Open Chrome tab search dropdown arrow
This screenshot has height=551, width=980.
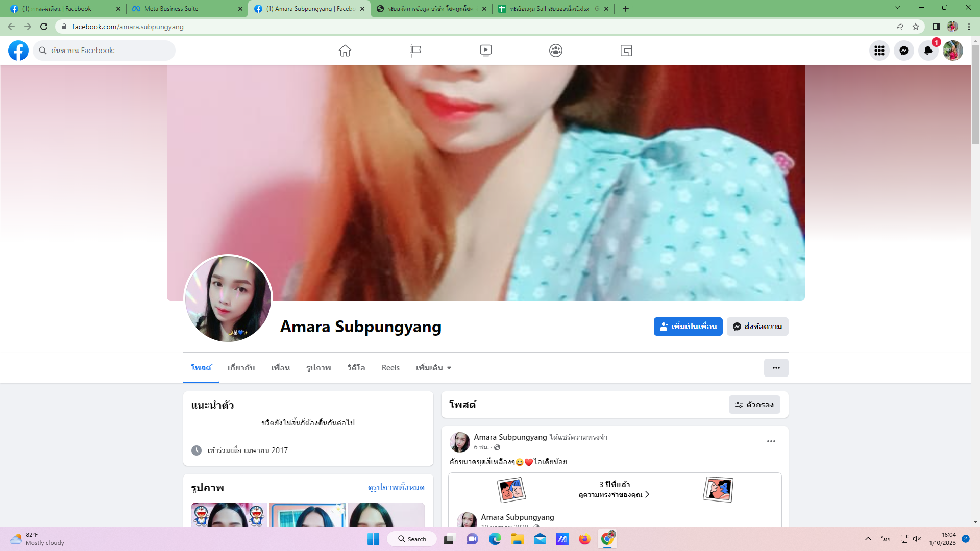[x=898, y=8]
